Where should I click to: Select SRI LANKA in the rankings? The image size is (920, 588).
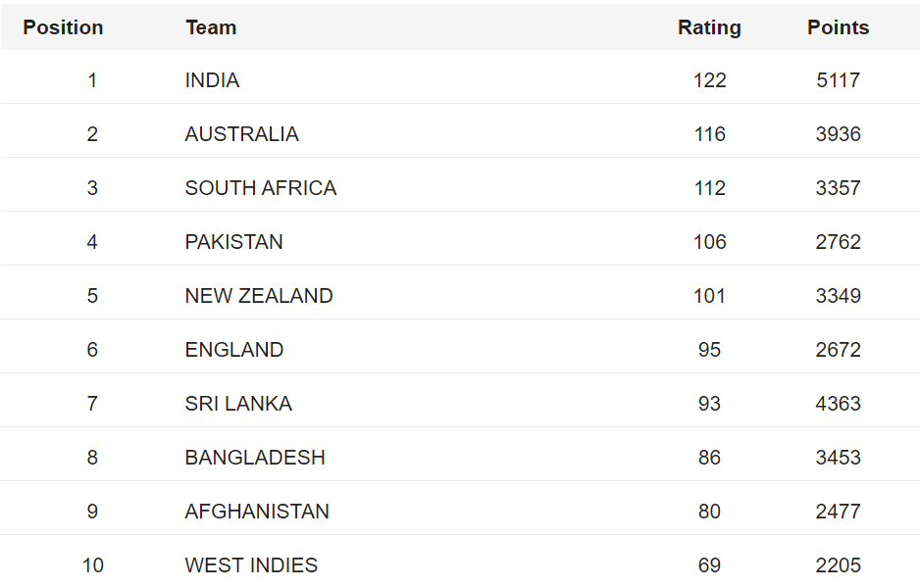click(238, 404)
